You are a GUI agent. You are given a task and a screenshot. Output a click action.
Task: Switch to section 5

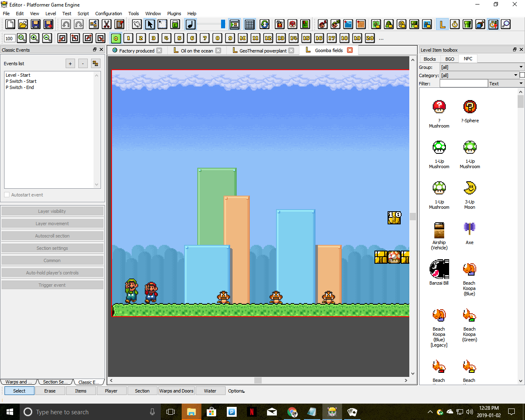pos(179,38)
